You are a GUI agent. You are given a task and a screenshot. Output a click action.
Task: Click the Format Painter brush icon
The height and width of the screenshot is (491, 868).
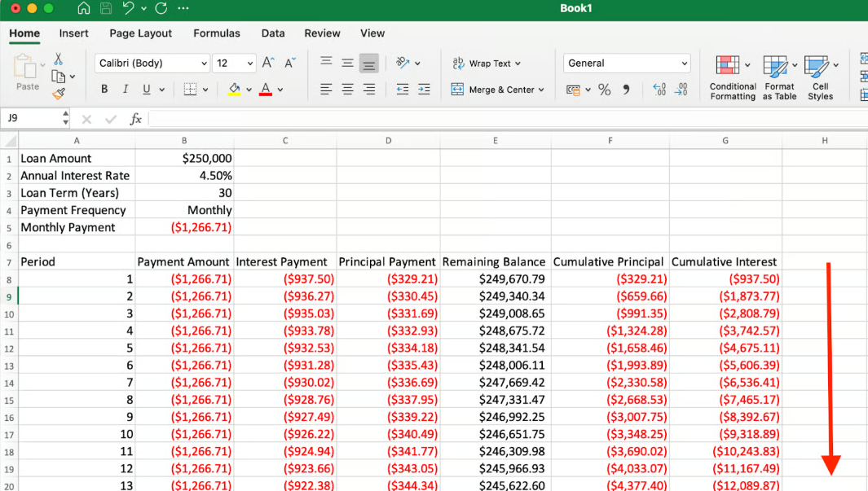click(x=59, y=94)
